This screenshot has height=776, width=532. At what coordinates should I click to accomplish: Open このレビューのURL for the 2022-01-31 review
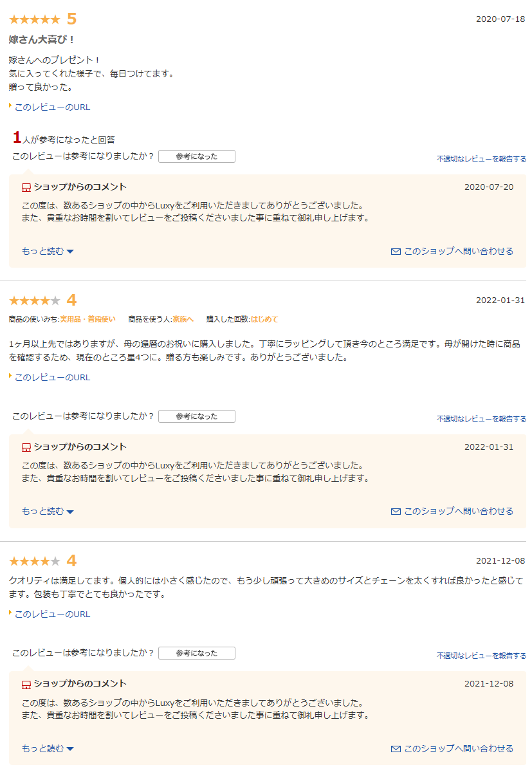(52, 378)
